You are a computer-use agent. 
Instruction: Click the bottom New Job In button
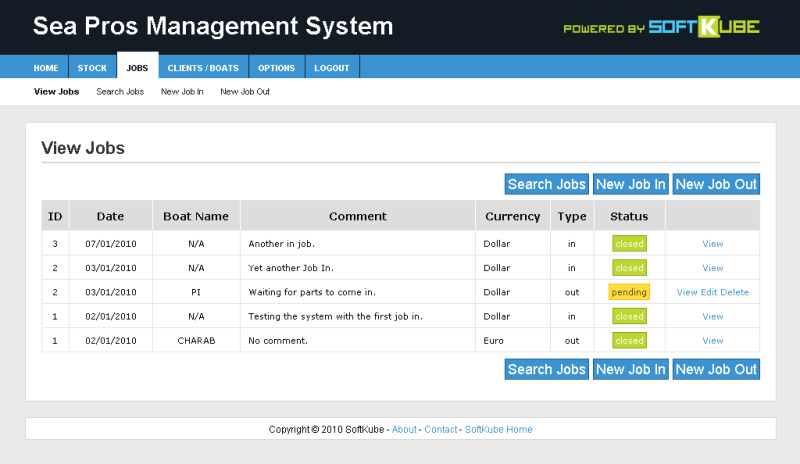631,369
